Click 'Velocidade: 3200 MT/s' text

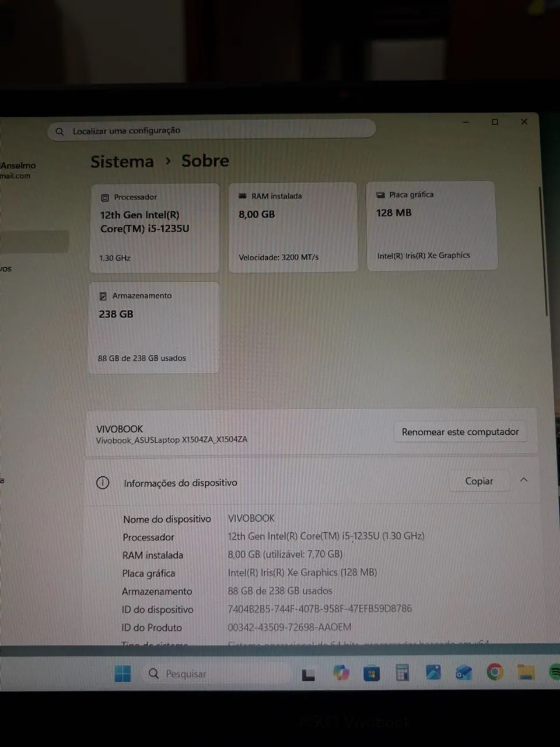click(x=279, y=257)
